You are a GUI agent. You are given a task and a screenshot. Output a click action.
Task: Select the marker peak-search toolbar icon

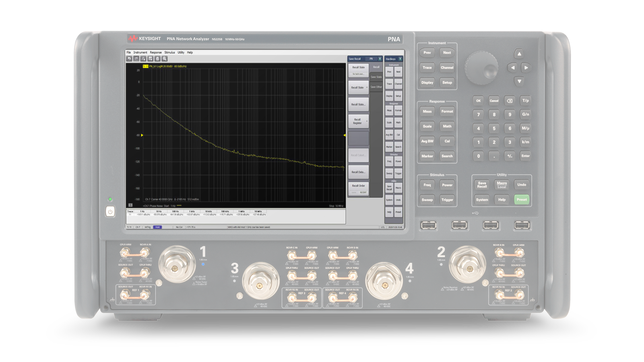pos(144,59)
